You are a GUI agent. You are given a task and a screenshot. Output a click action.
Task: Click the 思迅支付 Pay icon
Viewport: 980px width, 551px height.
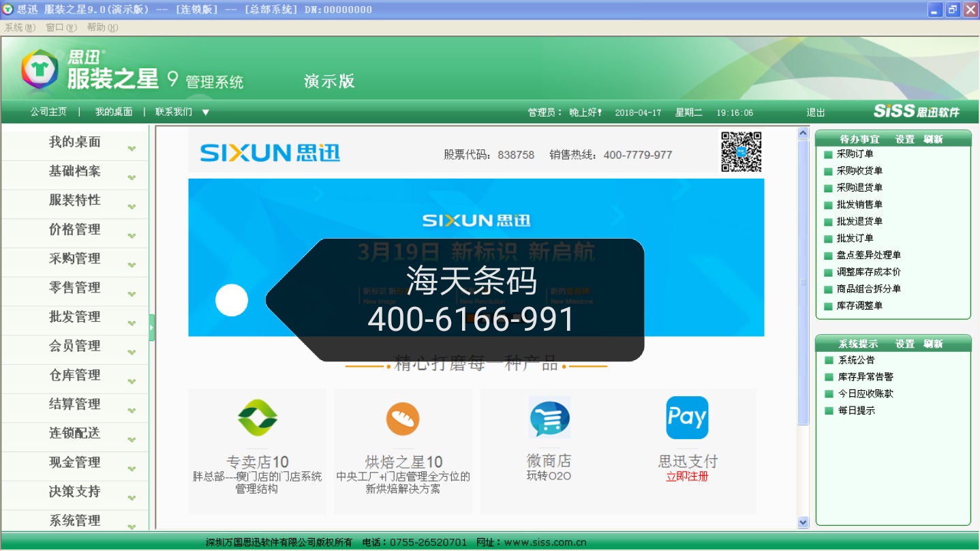click(687, 417)
